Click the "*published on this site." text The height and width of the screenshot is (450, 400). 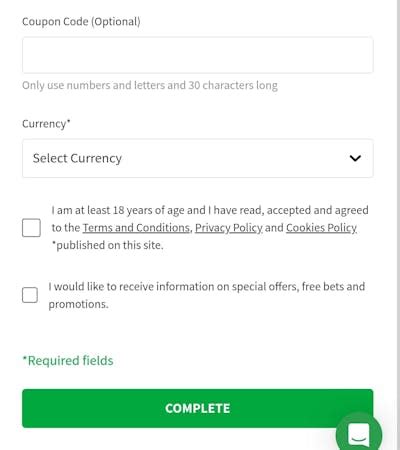point(108,245)
